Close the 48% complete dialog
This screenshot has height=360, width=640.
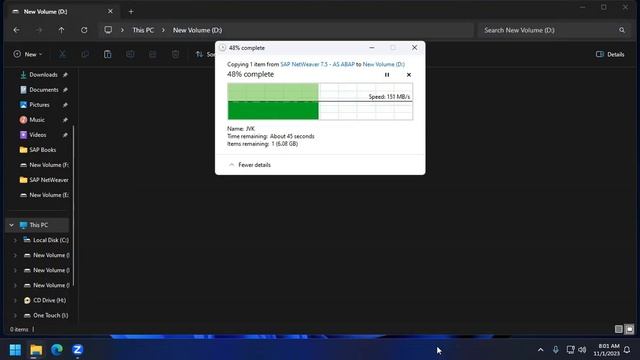point(414,48)
